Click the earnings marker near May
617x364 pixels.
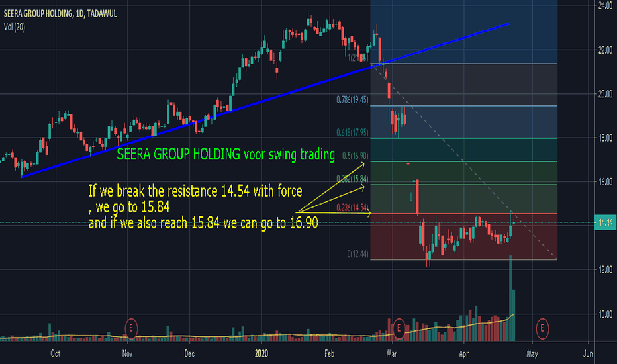coord(542,328)
